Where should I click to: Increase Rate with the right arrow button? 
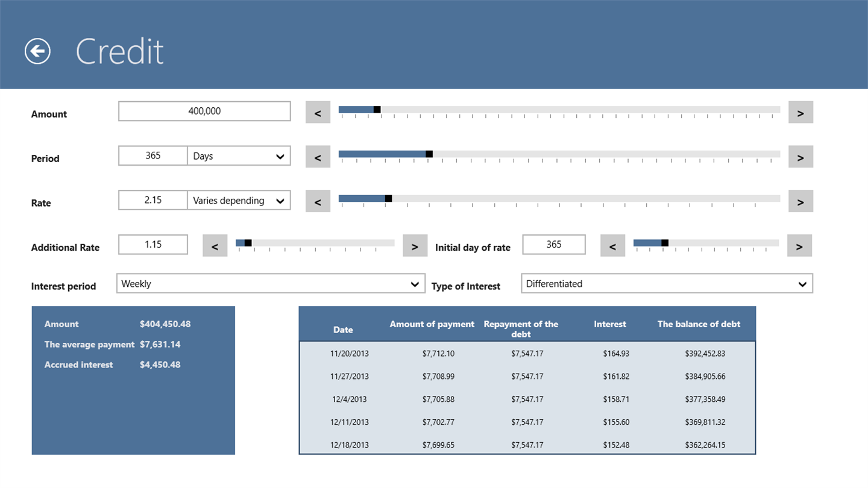pyautogui.click(x=800, y=201)
